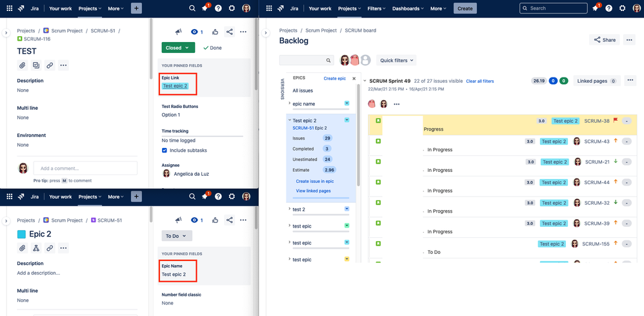Viewport: 644px width, 316px height.
Task: Open the Closed status dropdown
Action: [178, 48]
